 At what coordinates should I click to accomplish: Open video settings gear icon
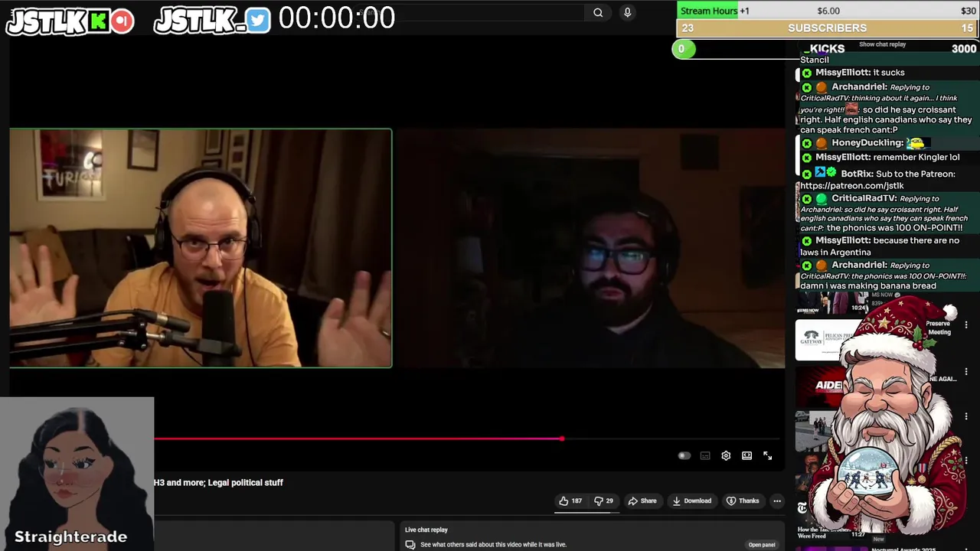coord(726,455)
